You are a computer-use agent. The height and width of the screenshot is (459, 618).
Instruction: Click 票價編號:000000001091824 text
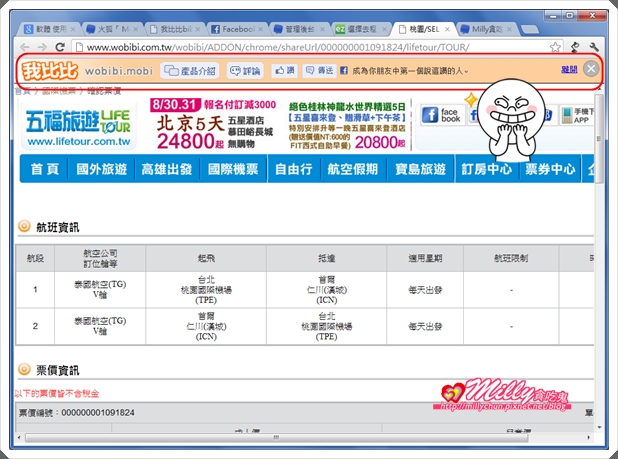pyautogui.click(x=77, y=413)
